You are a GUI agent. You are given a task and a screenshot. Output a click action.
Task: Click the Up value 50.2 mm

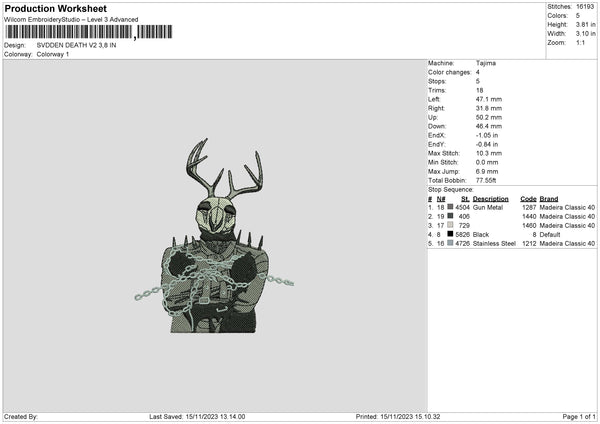489,117
